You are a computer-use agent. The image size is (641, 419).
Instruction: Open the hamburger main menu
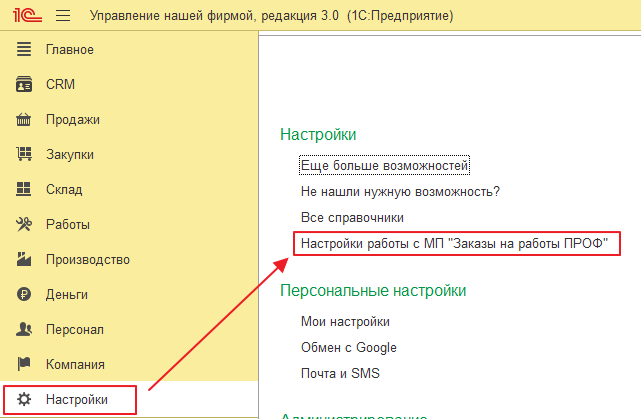pyautogui.click(x=63, y=16)
